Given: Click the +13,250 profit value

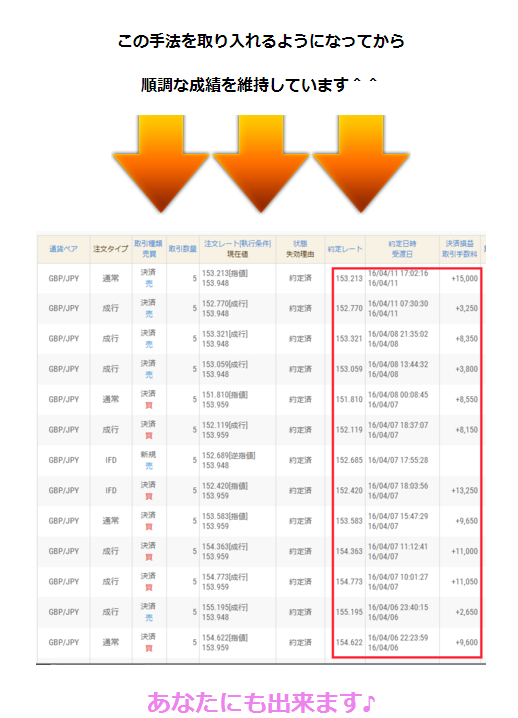Looking at the screenshot, I should [464, 490].
